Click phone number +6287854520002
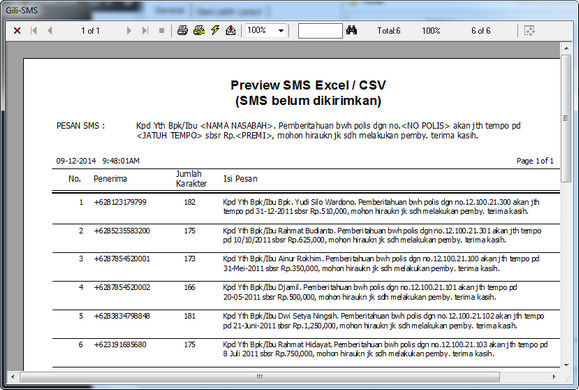579x390 pixels. tap(122, 287)
